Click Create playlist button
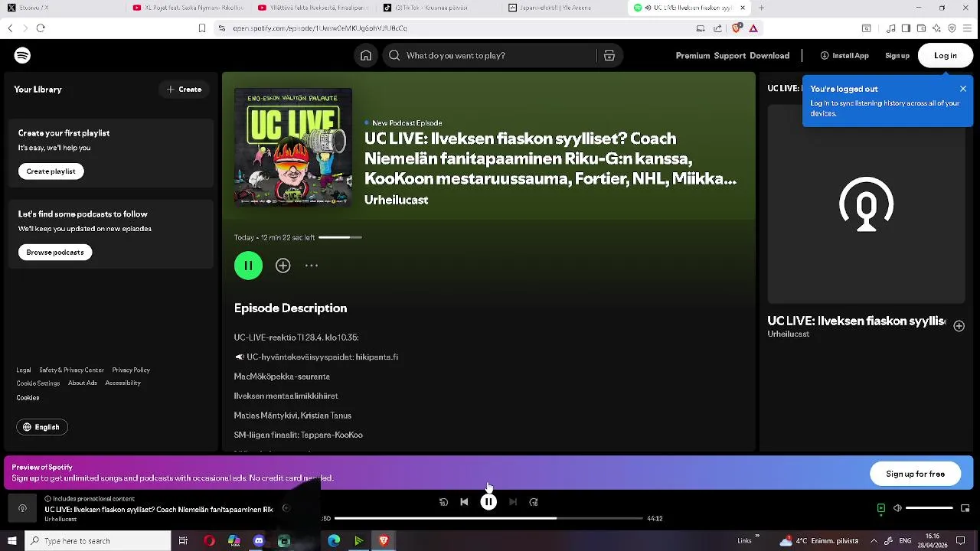Image resolution: width=980 pixels, height=551 pixels. point(51,171)
